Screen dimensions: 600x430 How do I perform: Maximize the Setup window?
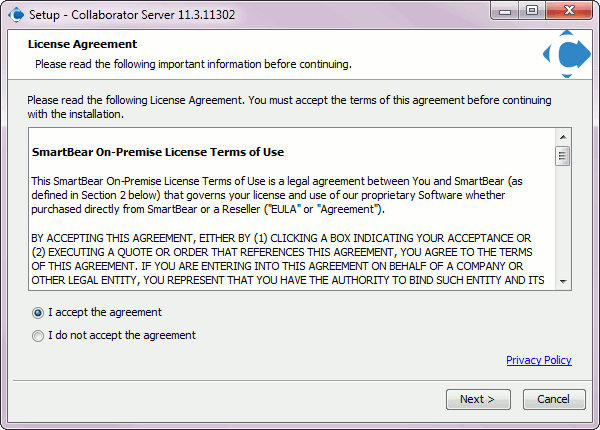point(532,11)
